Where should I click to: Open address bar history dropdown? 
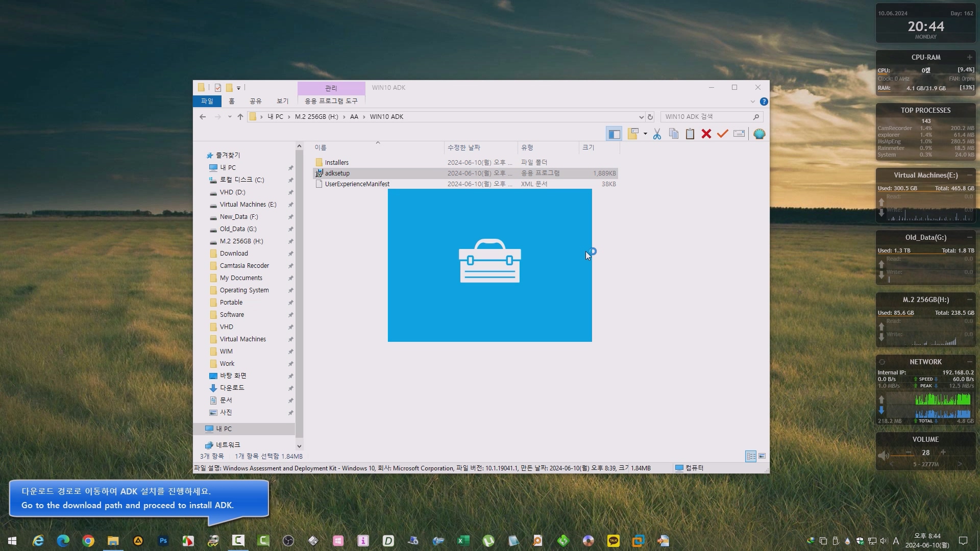point(641,117)
